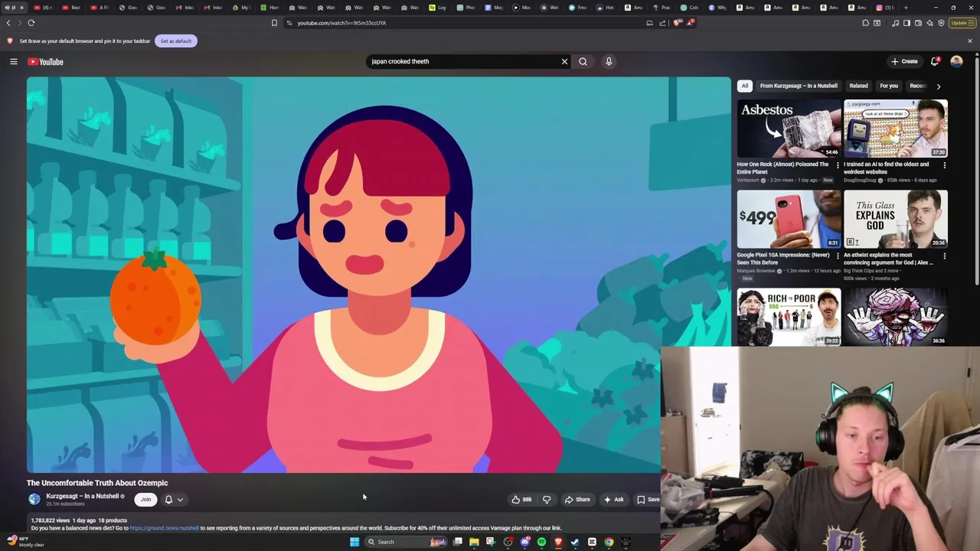Open 'I trained an AI' video title
This screenshot has width=980, height=551.
tap(886, 168)
